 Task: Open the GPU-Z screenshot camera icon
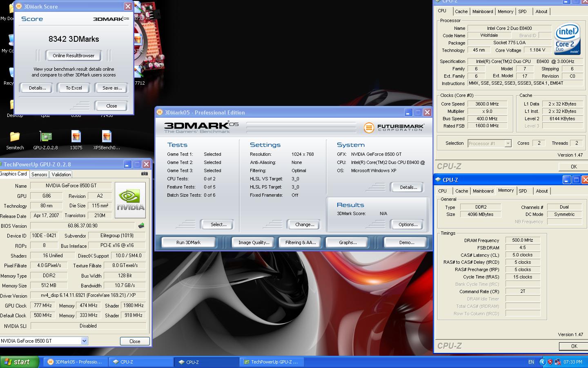coord(144,174)
